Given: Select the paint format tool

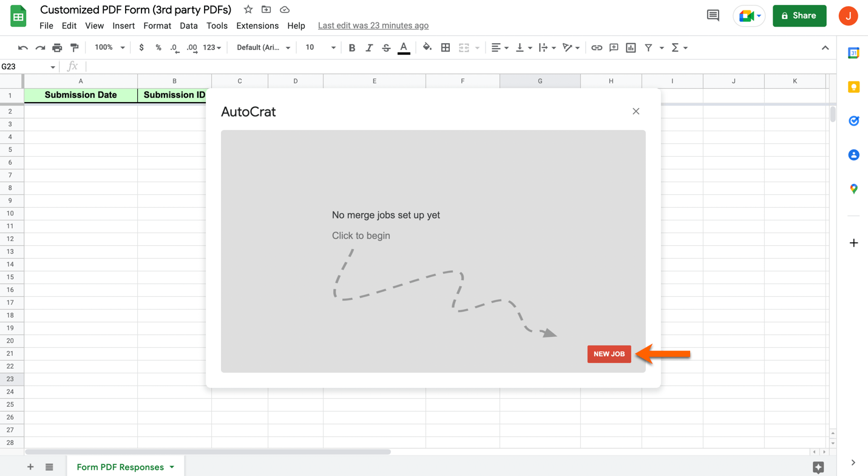Looking at the screenshot, I should click(x=75, y=47).
